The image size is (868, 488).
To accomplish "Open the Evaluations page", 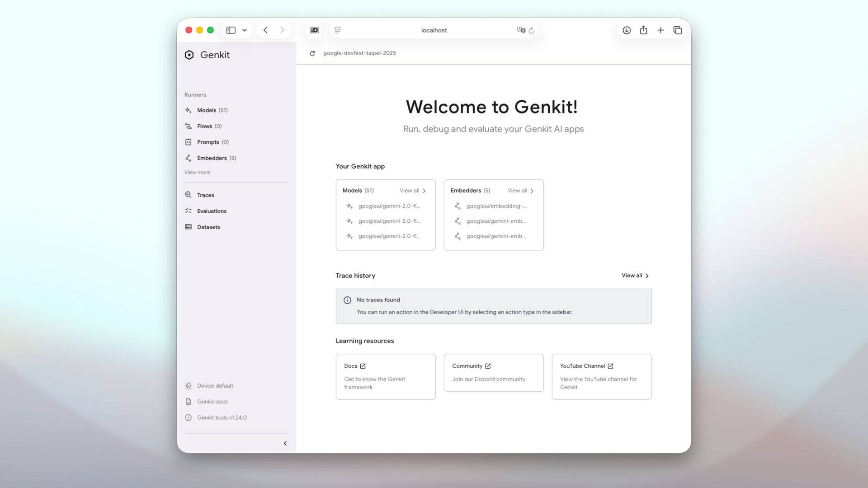I will click(x=211, y=211).
